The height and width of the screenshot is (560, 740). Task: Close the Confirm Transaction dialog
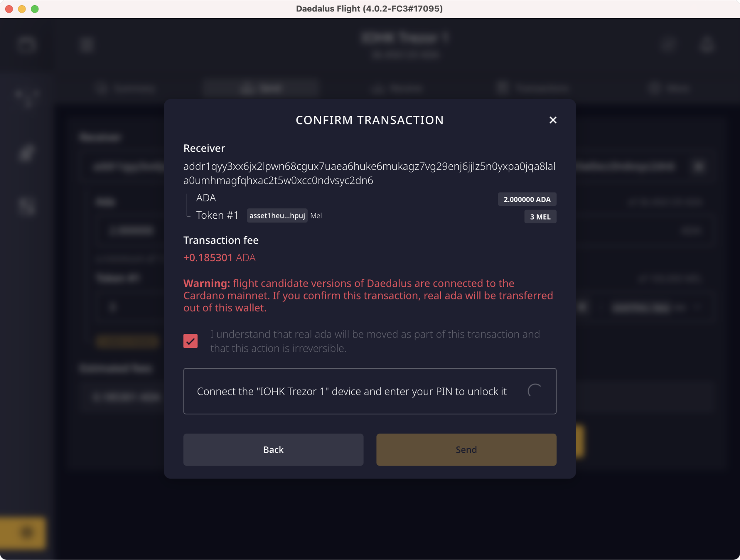click(x=553, y=120)
